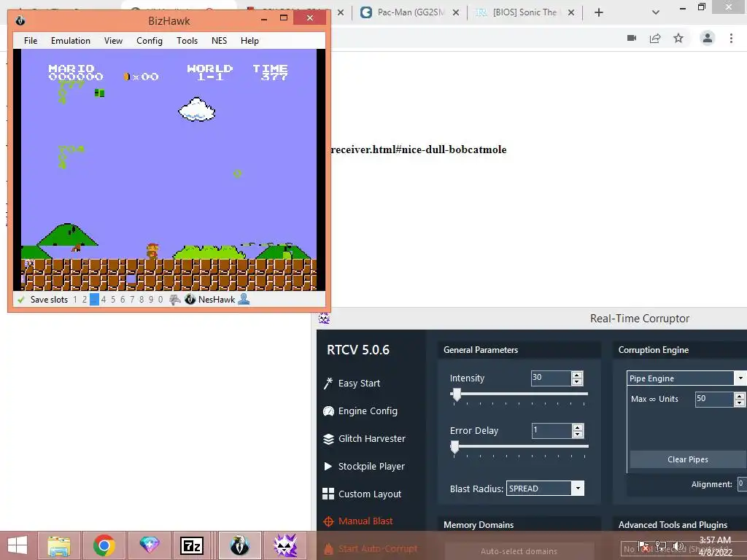
Task: Click the Engine Config gauge icon
Action: 328,411
